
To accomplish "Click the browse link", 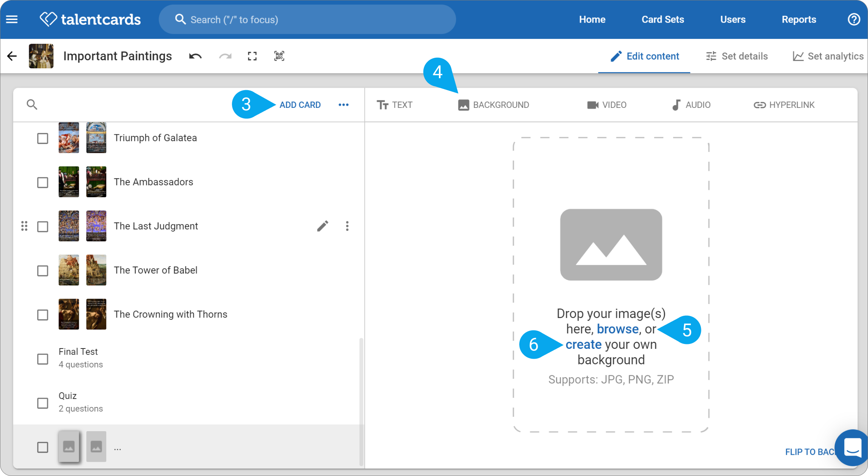I will [x=618, y=329].
